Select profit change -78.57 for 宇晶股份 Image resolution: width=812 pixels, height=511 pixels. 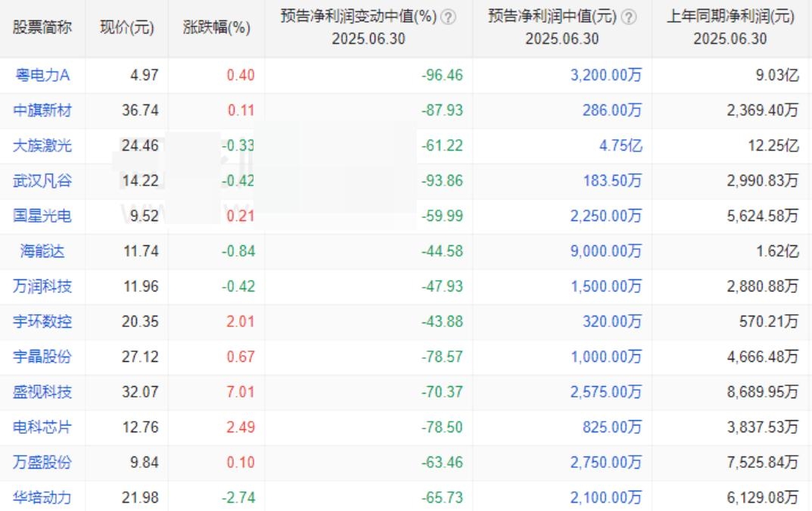[442, 357]
